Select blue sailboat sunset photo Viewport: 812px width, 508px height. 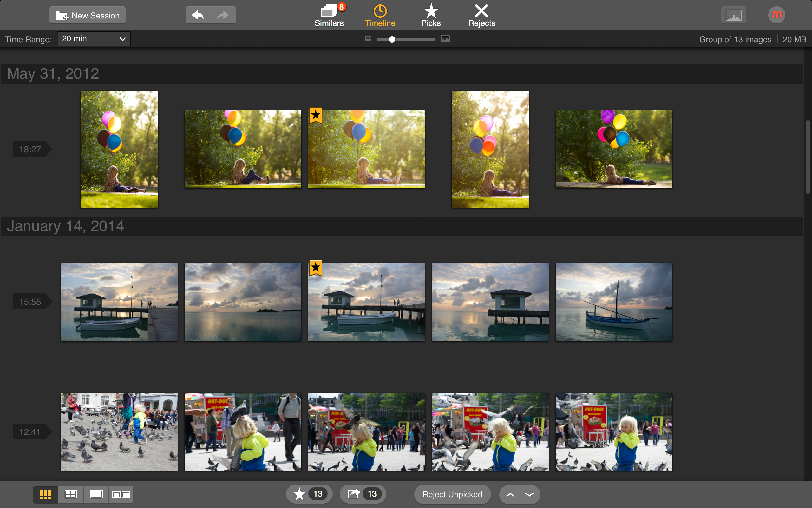614,302
